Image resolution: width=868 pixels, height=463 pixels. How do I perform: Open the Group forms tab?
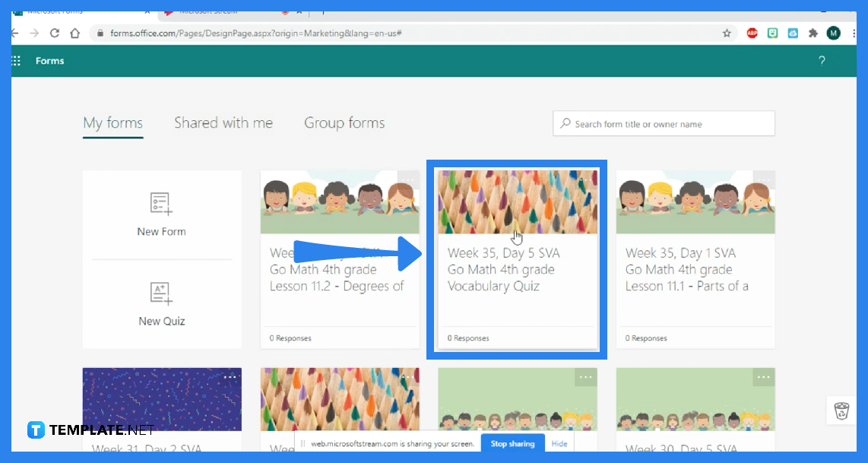tap(344, 122)
